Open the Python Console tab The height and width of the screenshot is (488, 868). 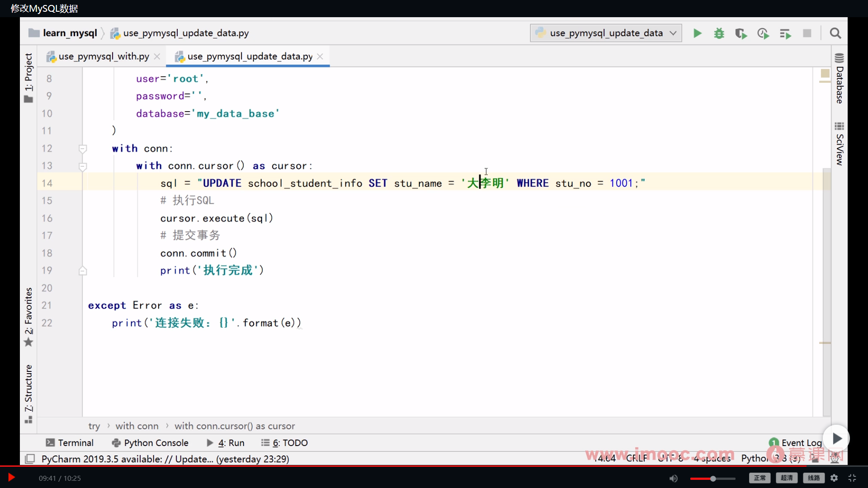150,443
